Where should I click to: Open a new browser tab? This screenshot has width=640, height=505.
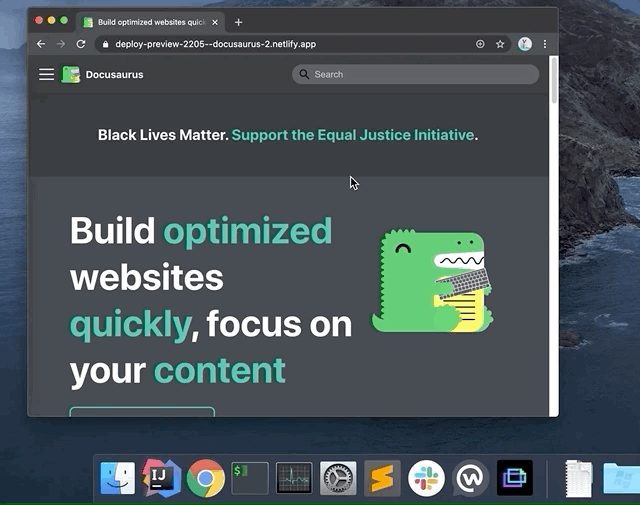tap(238, 22)
